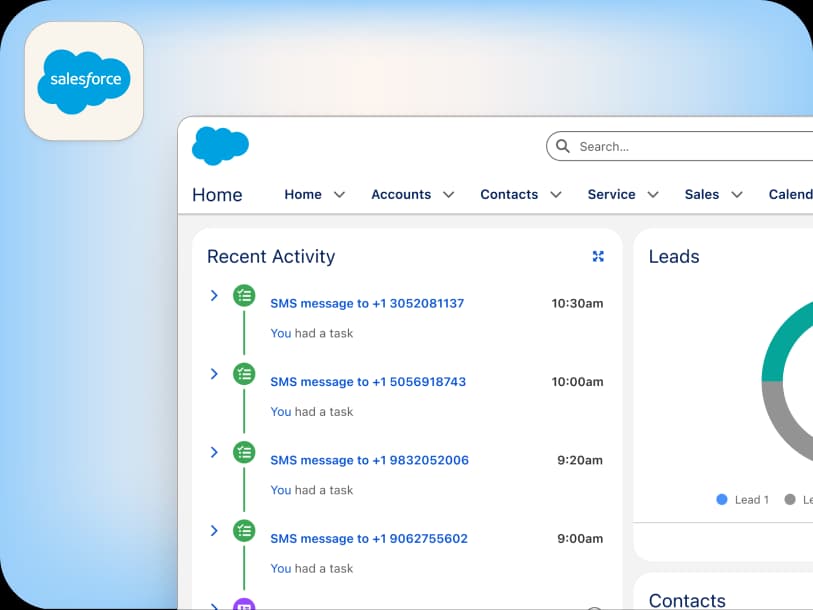Click the Lead 1 blue legend dot

pos(722,500)
